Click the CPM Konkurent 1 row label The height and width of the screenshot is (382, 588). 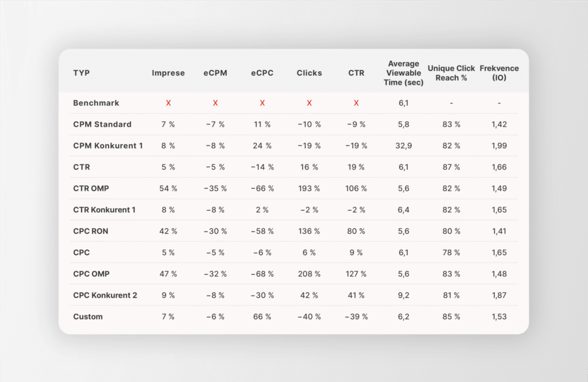[x=108, y=145]
